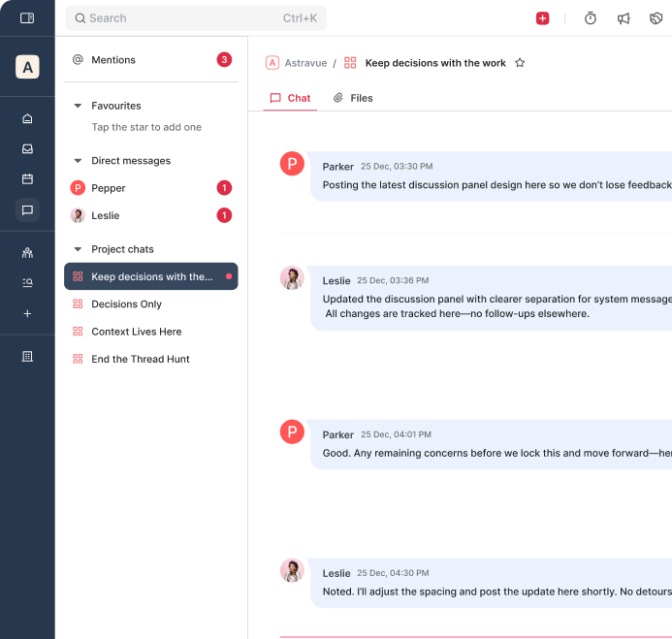Open the Calendar icon in sidebar

pos(27,178)
